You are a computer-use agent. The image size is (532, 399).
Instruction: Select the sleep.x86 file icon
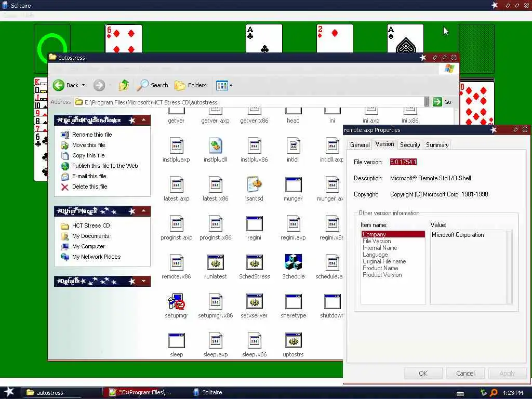point(255,340)
